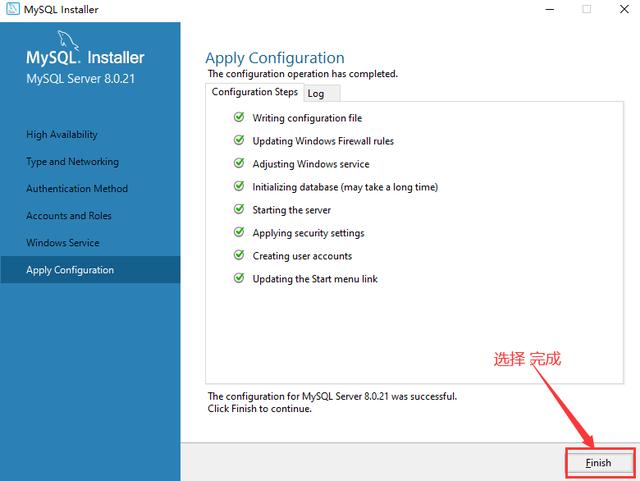Go to Authentication Method step
The height and width of the screenshot is (481, 640).
pos(77,189)
